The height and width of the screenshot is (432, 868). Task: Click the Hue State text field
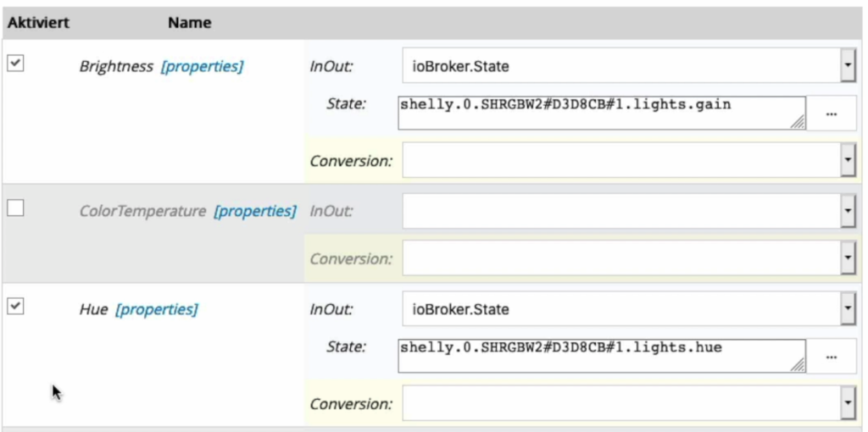(602, 357)
